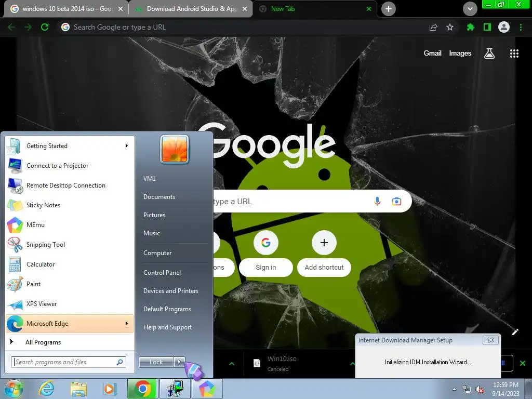Open Search Labs flask icon
532x399 pixels.
point(489,54)
